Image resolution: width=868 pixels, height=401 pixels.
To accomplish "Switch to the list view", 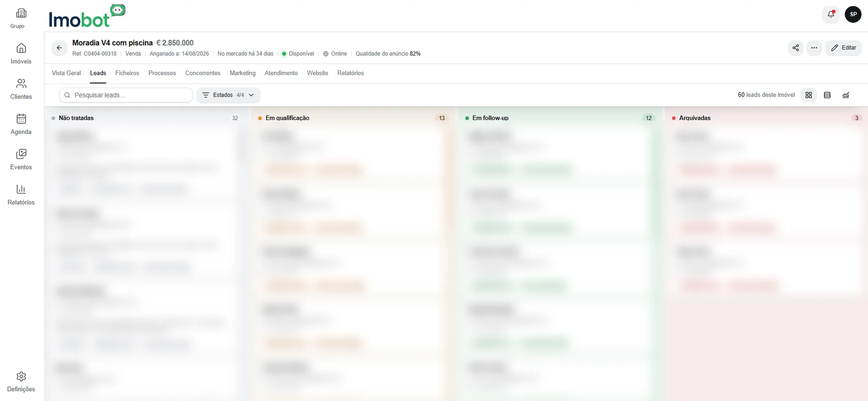I will pos(827,95).
